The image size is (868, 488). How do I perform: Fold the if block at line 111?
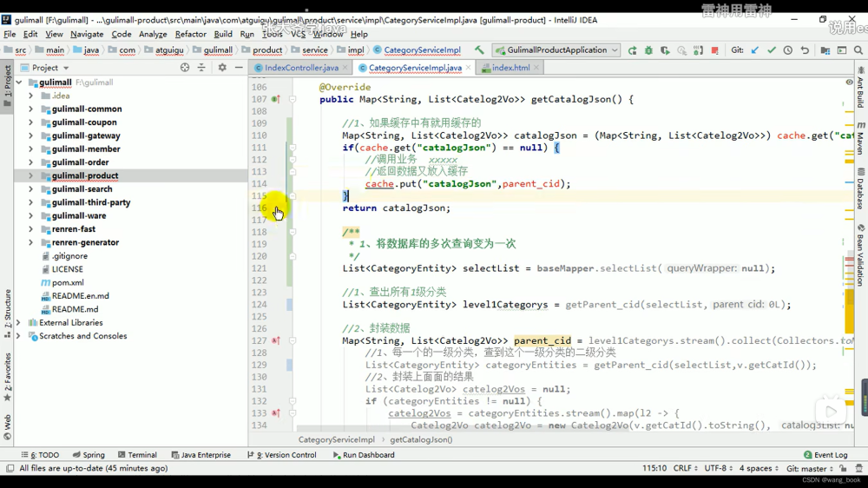coord(293,148)
